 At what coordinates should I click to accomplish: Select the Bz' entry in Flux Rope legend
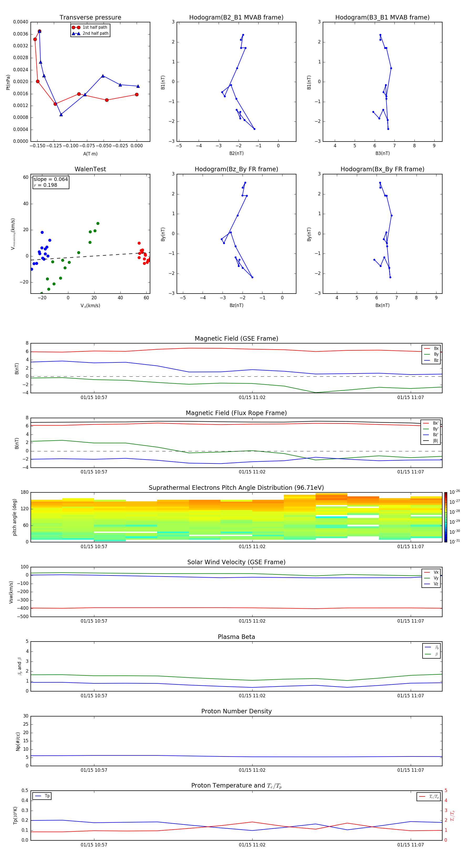point(431,435)
